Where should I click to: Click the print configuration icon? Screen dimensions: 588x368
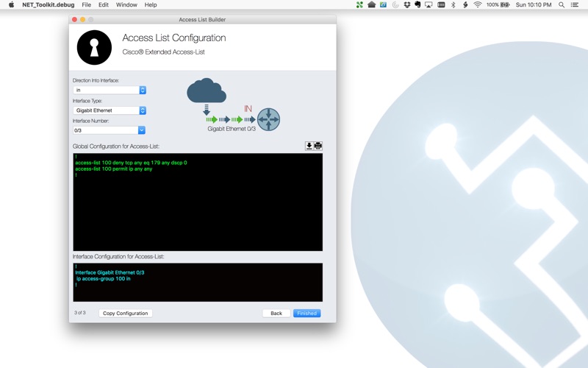(318, 146)
